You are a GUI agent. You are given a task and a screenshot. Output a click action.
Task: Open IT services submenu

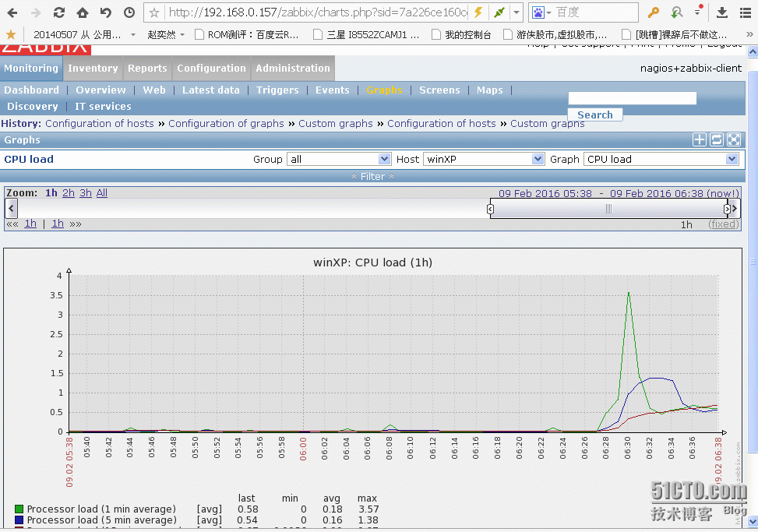pyautogui.click(x=103, y=106)
